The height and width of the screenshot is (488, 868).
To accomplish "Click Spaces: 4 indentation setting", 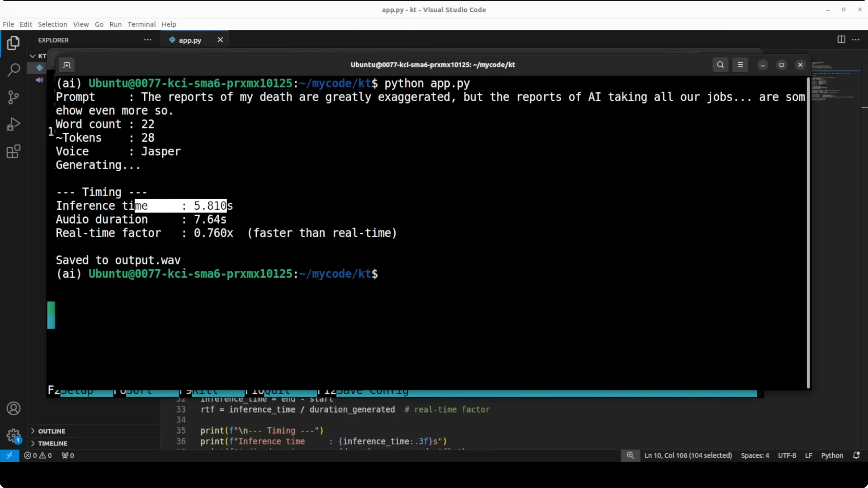I will tap(755, 455).
